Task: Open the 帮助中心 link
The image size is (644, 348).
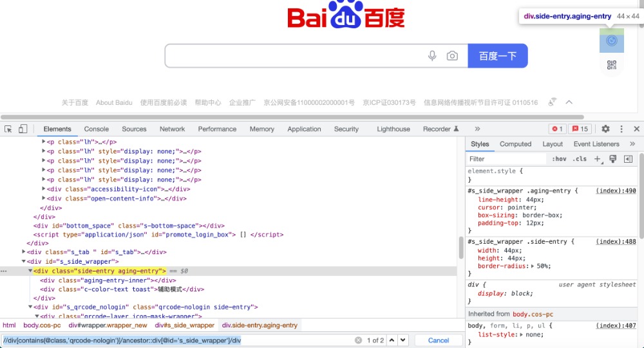Action: [x=208, y=102]
